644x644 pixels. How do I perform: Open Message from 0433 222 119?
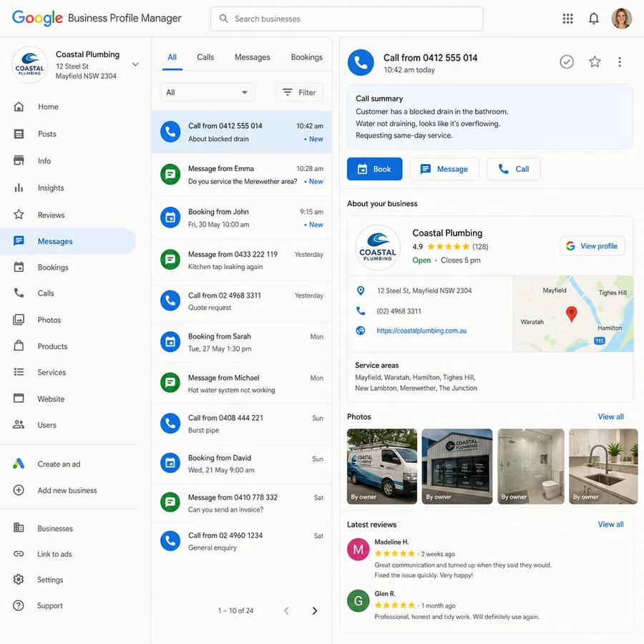[x=242, y=260]
